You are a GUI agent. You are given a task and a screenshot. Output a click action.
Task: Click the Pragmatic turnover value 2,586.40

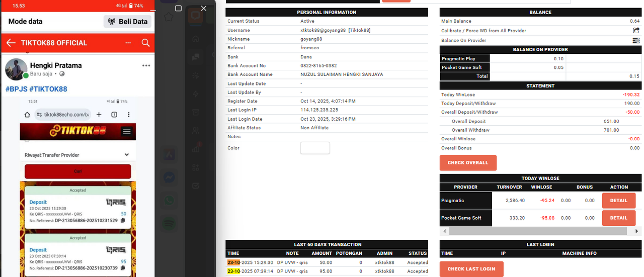click(x=516, y=201)
